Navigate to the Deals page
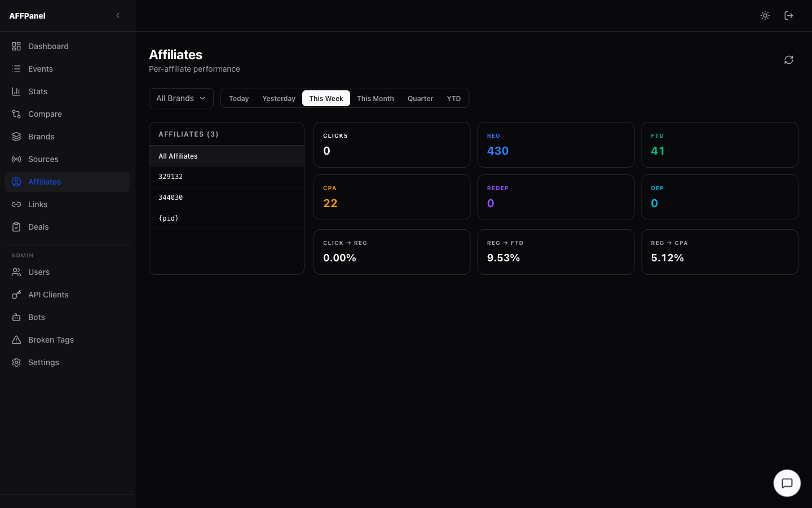Viewport: 812px width, 508px height. (x=38, y=226)
